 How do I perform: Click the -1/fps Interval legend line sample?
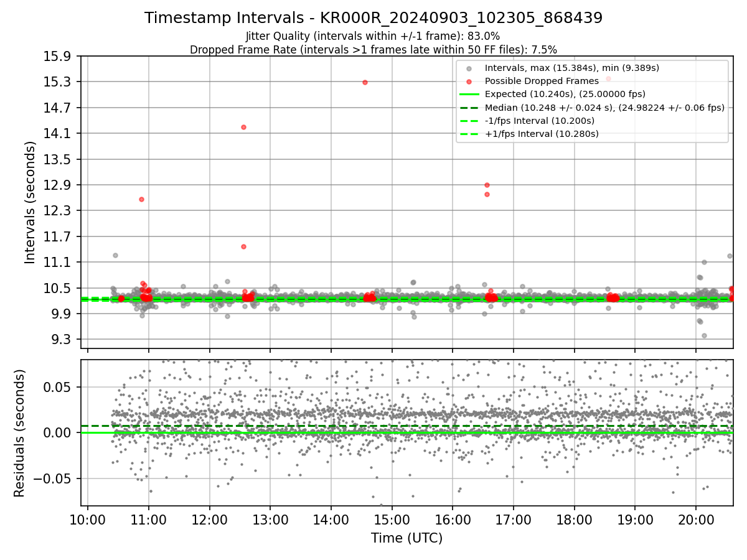[x=469, y=121]
